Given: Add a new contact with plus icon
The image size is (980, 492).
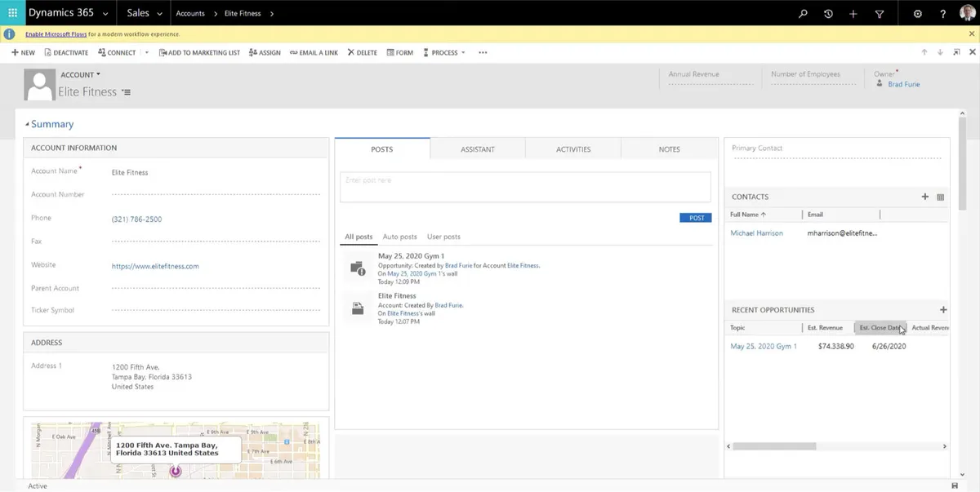Looking at the screenshot, I should click(924, 197).
